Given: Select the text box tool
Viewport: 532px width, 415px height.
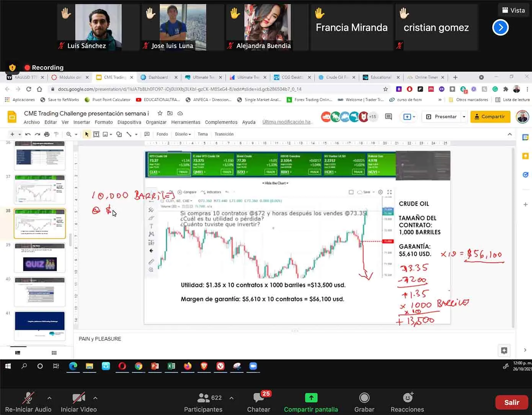Looking at the screenshot, I should coord(96,134).
